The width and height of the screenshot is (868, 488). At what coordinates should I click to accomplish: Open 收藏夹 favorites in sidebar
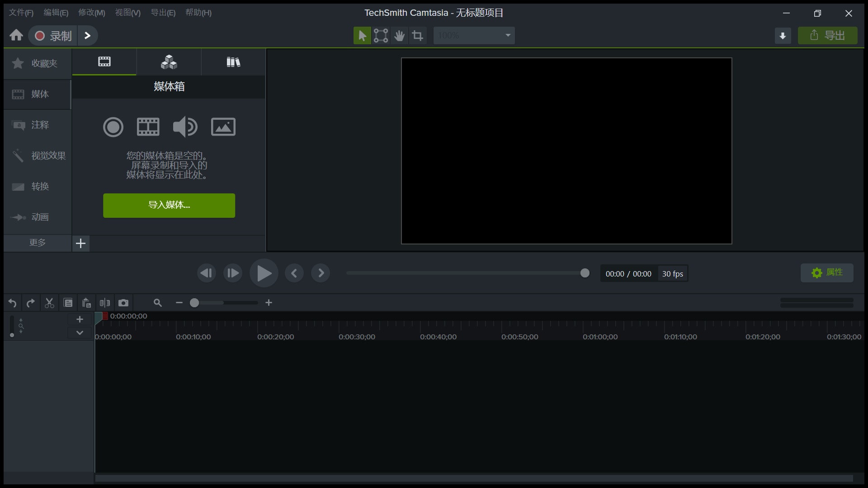click(x=38, y=63)
